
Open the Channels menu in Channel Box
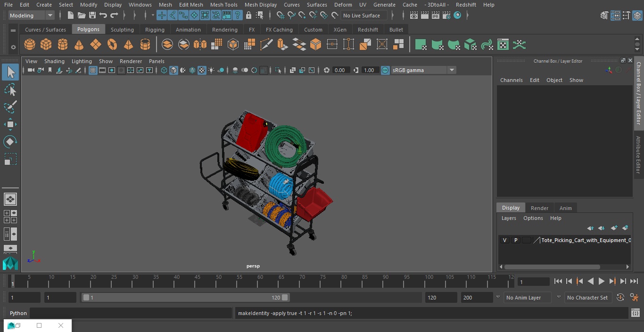[x=511, y=80]
